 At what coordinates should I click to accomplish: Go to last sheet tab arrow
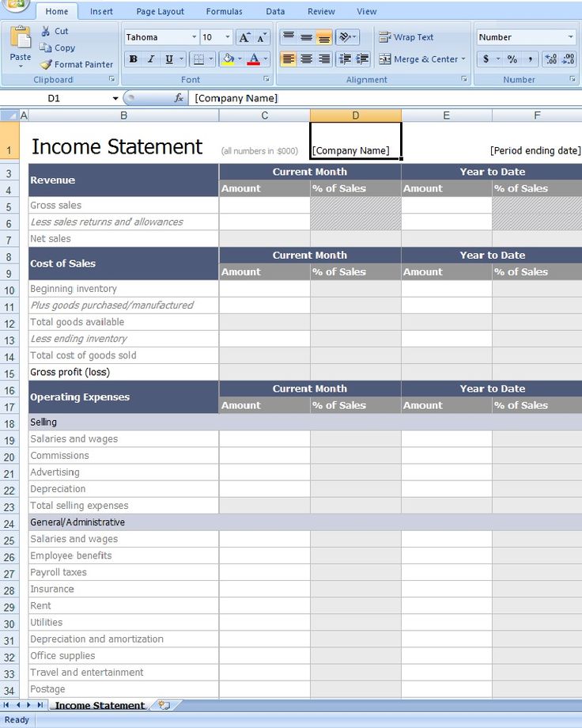40,705
